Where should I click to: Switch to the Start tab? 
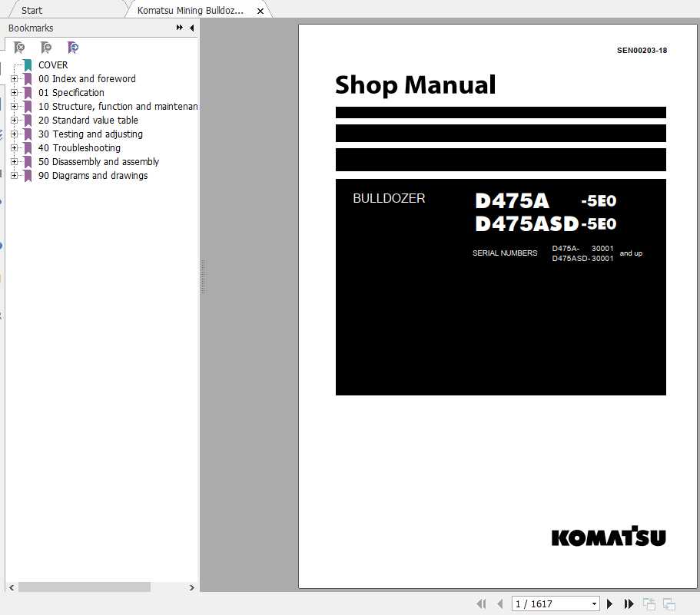click(x=32, y=10)
